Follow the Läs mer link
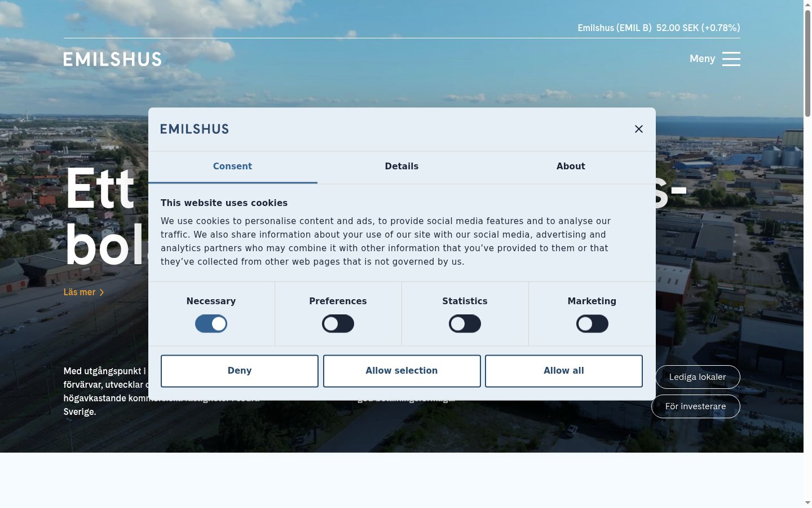Viewport: 812px width, 508px height. [x=83, y=292]
